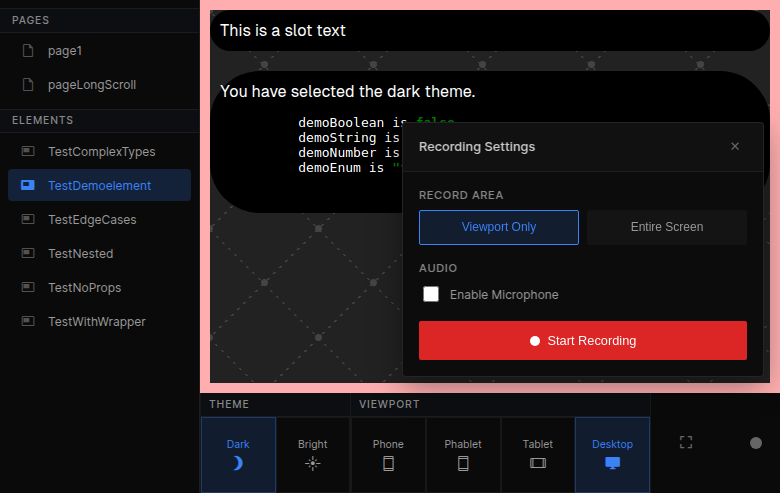Image resolution: width=780 pixels, height=493 pixels.
Task: Click the pageLongScroll page icon
Action: point(28,85)
